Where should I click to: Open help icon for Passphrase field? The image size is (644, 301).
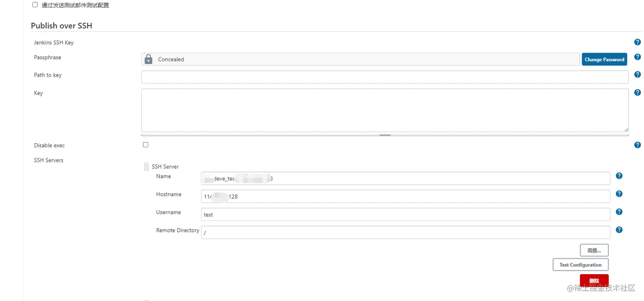click(637, 57)
